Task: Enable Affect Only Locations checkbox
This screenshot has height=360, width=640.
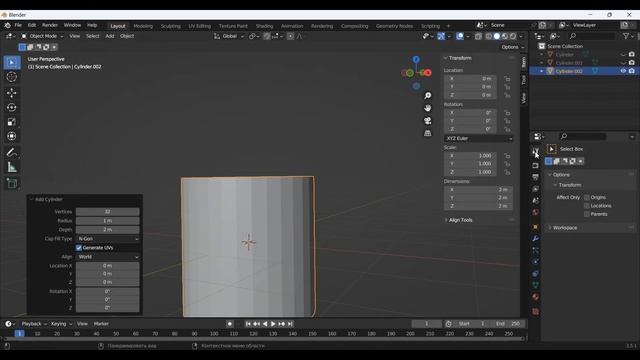Action: (587, 206)
